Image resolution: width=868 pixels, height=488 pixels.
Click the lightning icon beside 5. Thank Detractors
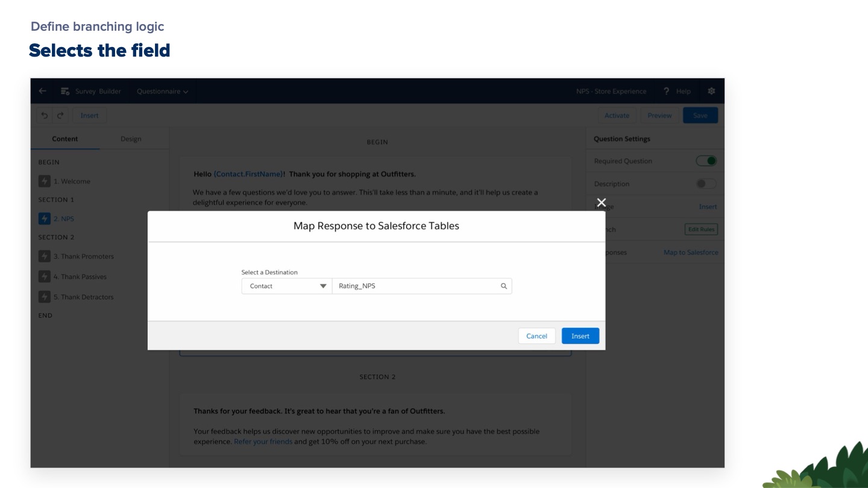[44, 297]
